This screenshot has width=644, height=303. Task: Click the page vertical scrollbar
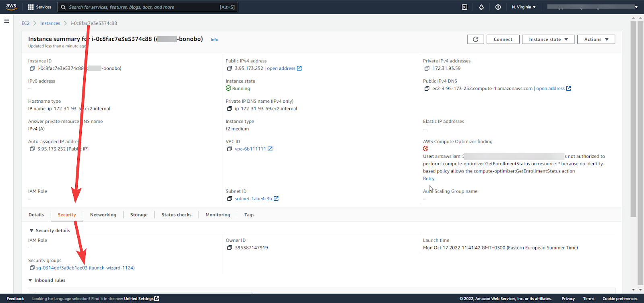pyautogui.click(x=634, y=119)
